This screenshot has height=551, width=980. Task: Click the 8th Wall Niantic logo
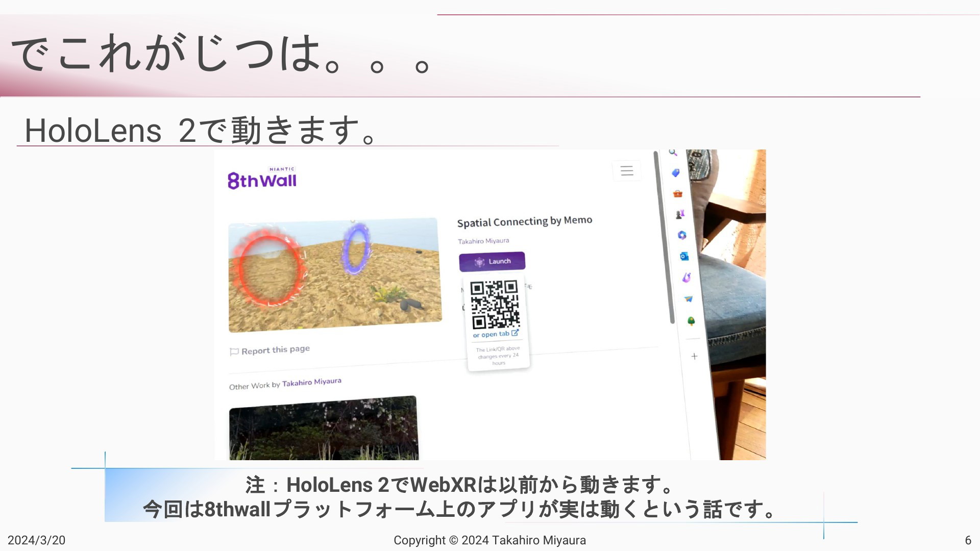[x=262, y=178]
